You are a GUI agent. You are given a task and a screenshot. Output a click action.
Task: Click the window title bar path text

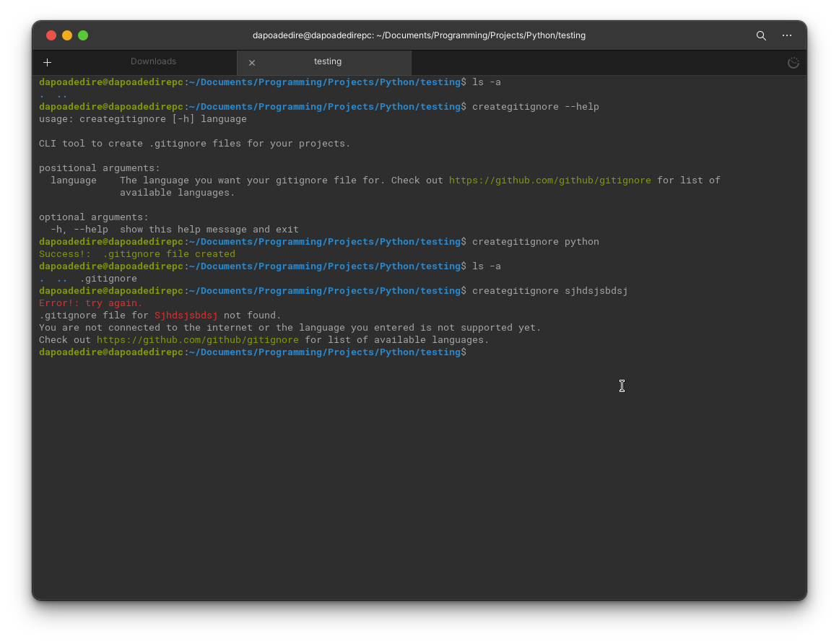coord(419,35)
